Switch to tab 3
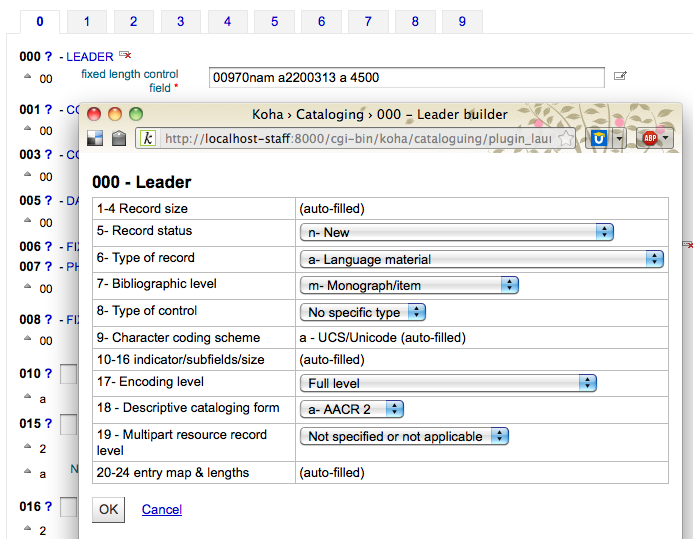This screenshot has width=693, height=539. (180, 21)
